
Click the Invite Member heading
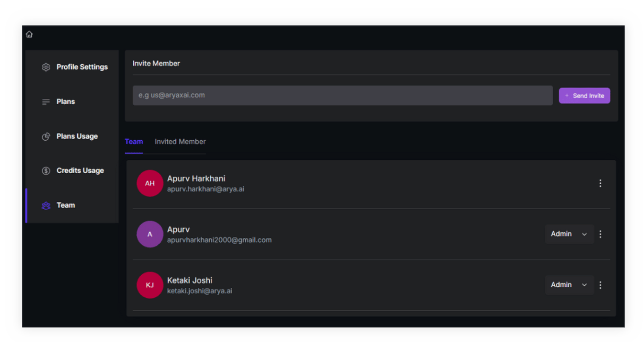click(x=156, y=64)
